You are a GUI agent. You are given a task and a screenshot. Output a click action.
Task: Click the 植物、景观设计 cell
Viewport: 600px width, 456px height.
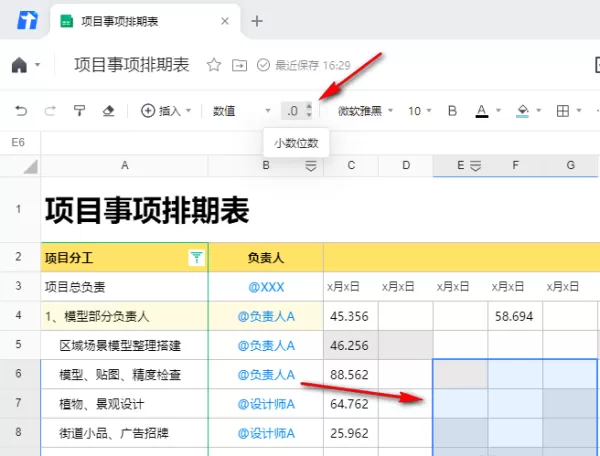point(124,404)
